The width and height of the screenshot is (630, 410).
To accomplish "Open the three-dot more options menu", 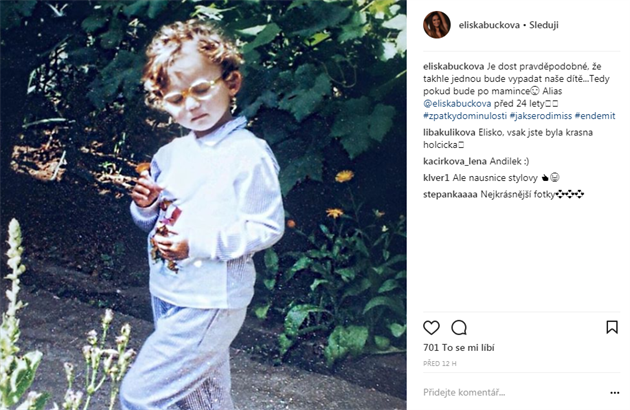I will pyautogui.click(x=614, y=393).
